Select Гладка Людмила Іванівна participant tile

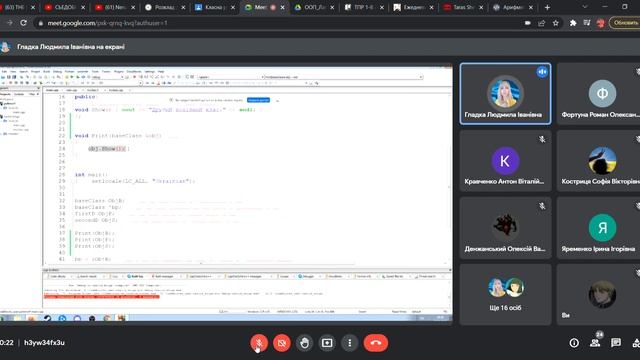(505, 93)
